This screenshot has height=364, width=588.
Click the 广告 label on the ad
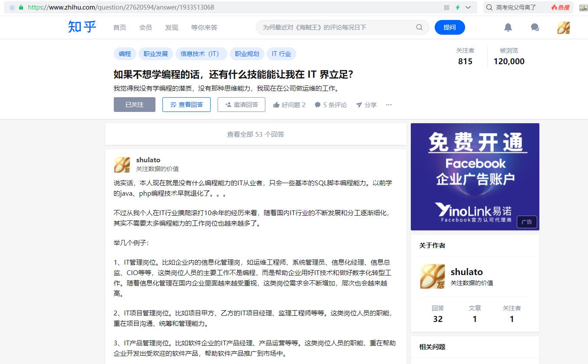pos(527,222)
